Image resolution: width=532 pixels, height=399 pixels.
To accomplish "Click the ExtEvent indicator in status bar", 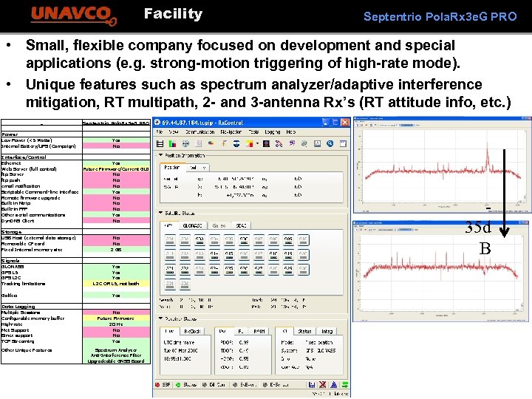I will [245, 385].
